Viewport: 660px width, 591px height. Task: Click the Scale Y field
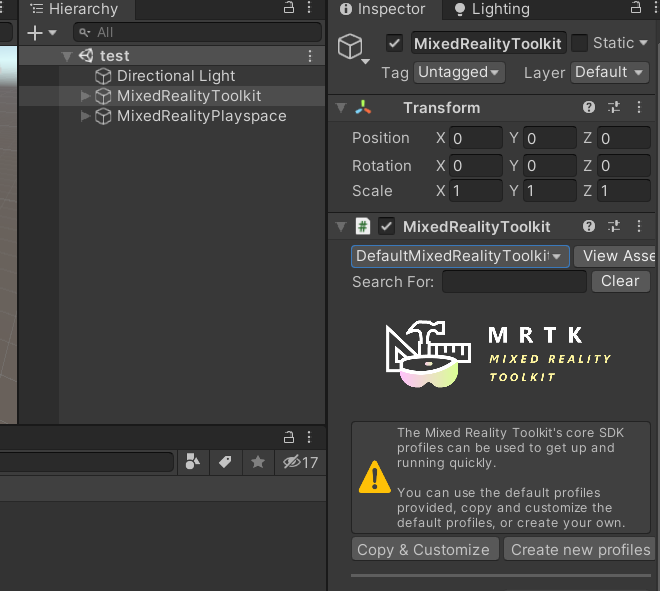tap(550, 191)
